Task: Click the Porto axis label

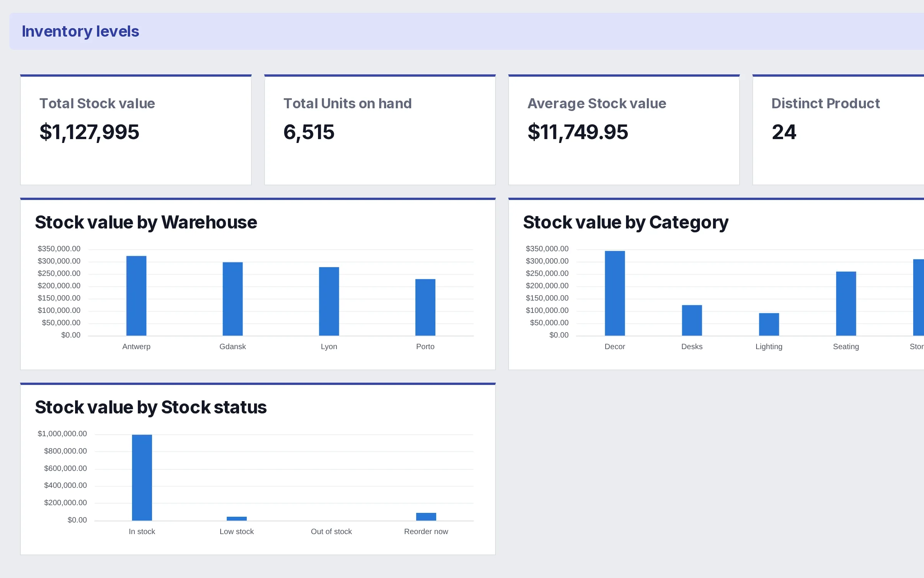Action: click(425, 346)
